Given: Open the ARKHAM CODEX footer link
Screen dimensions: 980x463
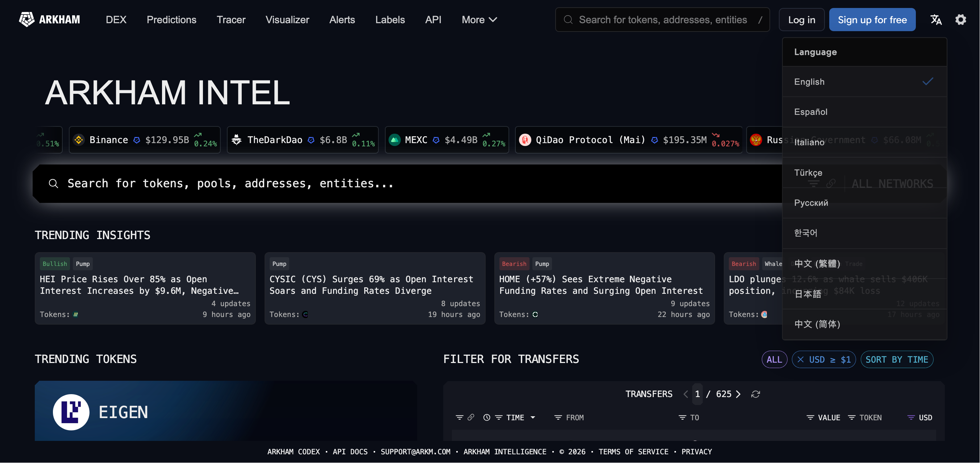Looking at the screenshot, I should pyautogui.click(x=293, y=452).
